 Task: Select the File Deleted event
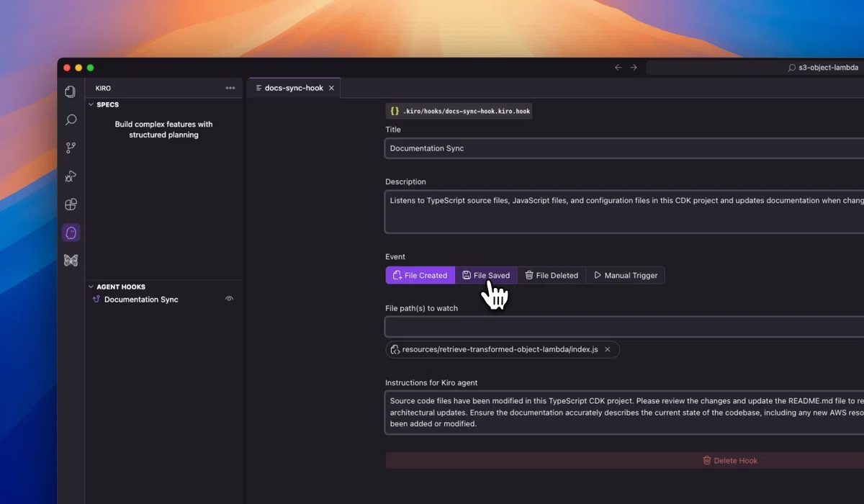click(552, 275)
